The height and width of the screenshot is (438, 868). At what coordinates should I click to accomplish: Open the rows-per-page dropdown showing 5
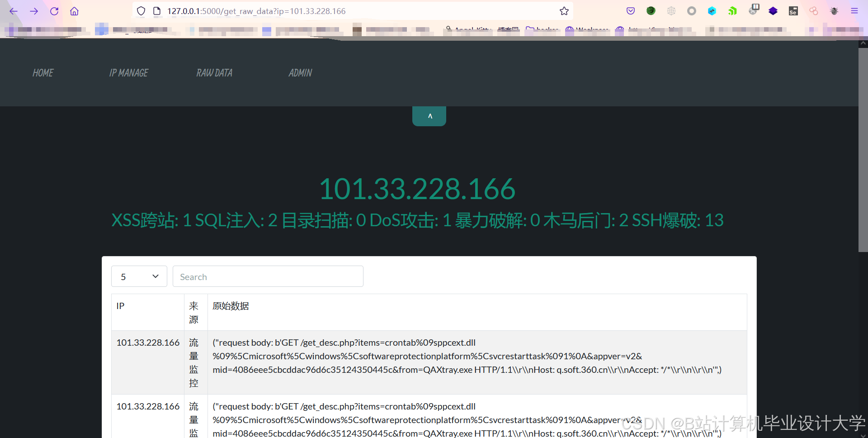[139, 276]
